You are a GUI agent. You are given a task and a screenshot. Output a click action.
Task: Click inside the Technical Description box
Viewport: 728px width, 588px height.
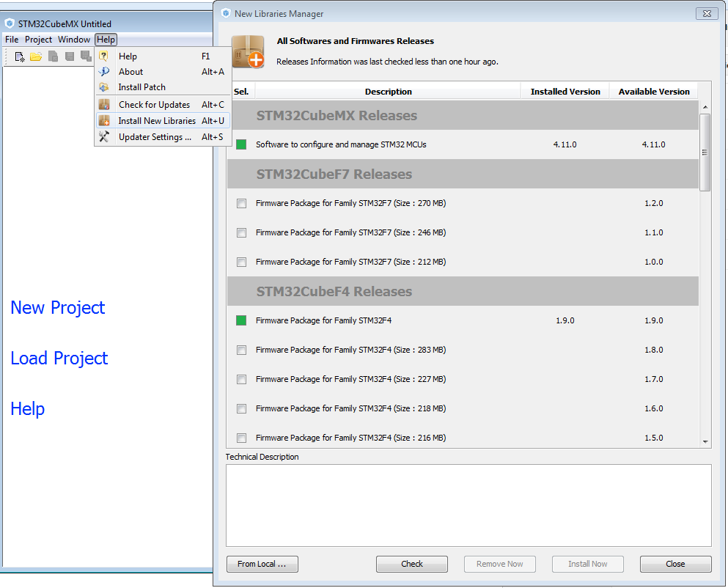pyautogui.click(x=468, y=505)
